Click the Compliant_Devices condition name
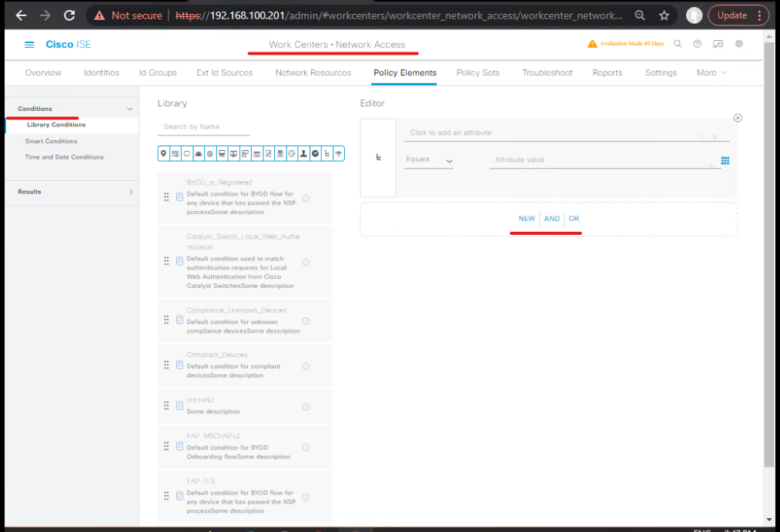Screen dimensions: 780x532 coord(217,355)
